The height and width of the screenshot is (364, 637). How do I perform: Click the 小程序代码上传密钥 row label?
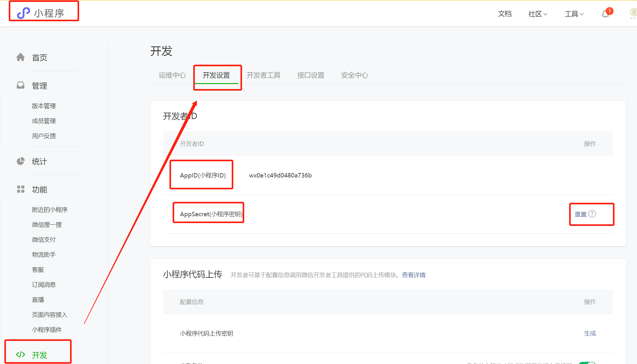(206, 333)
